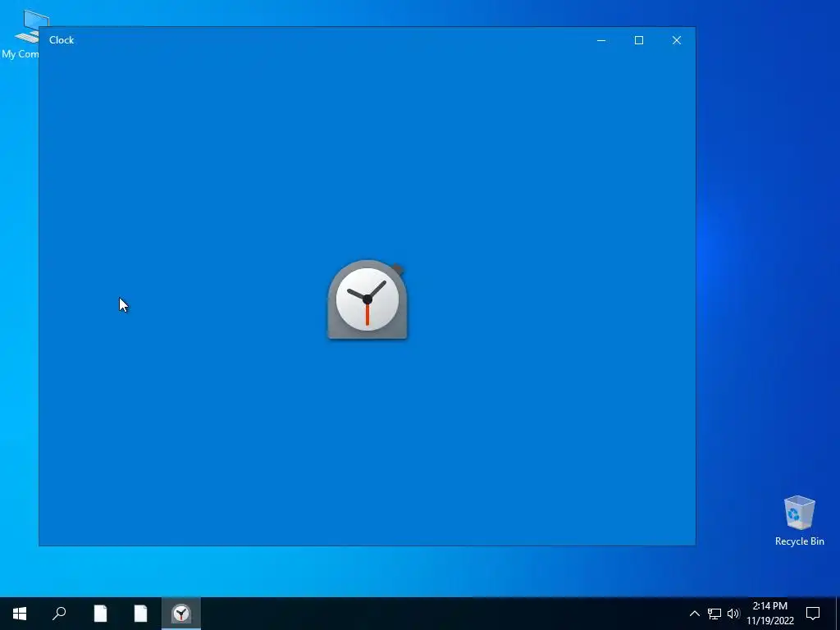Open the second blank document taskbar icon
Image resolution: width=840 pixels, height=630 pixels.
[x=140, y=614]
